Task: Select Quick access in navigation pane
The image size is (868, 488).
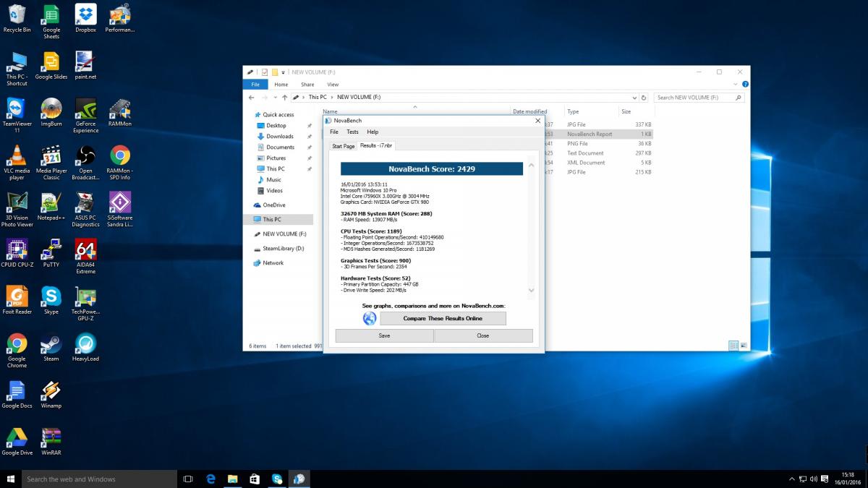Action: click(x=278, y=115)
